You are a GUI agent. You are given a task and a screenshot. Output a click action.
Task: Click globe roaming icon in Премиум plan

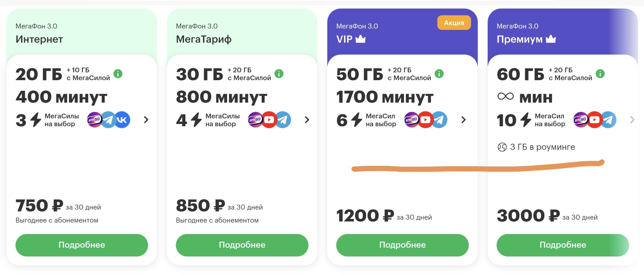tap(502, 147)
